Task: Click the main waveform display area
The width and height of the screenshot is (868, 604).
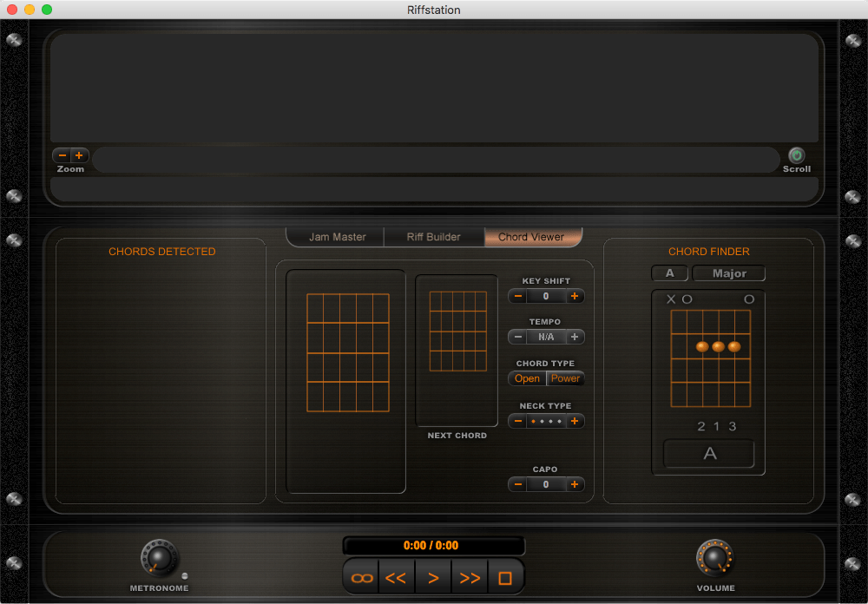Action: click(435, 89)
